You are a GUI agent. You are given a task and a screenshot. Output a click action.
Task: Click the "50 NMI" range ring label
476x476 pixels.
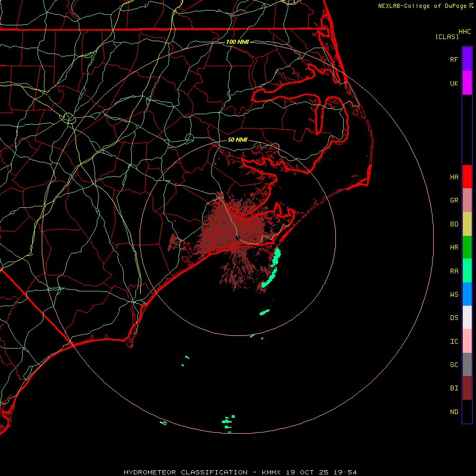tap(237, 140)
